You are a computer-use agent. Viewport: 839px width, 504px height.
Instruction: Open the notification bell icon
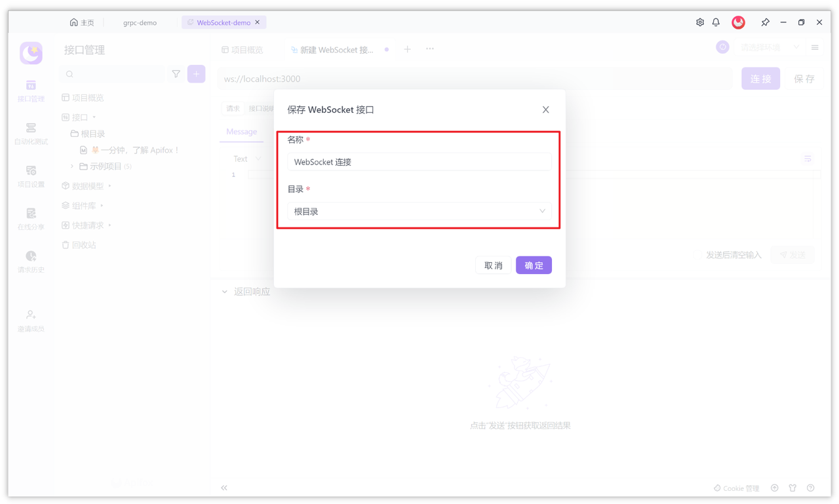click(x=716, y=22)
